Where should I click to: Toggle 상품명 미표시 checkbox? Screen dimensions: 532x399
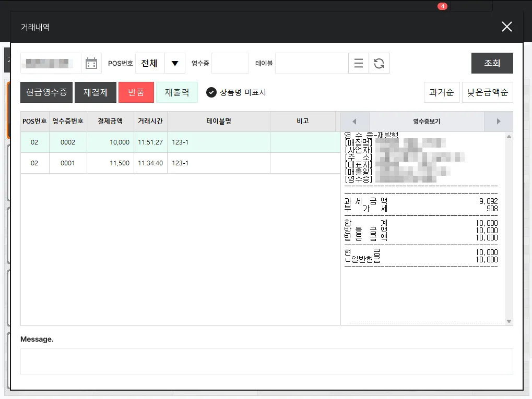[x=211, y=92]
